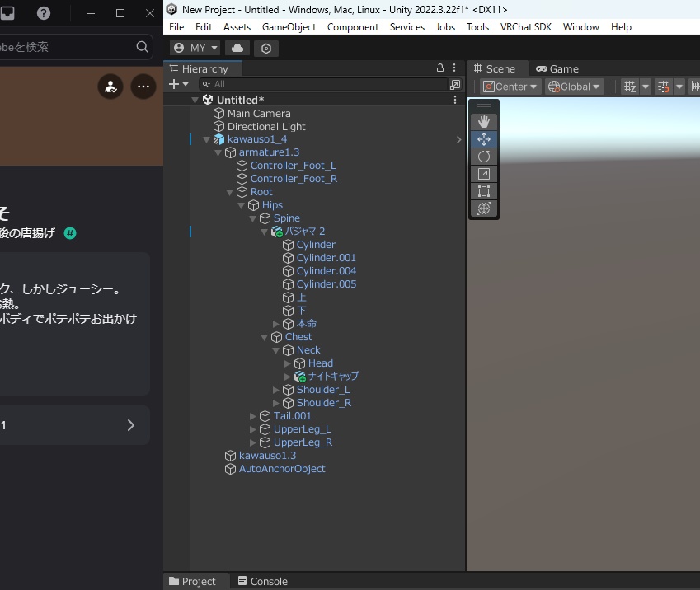Switch to the Game tab
The width and height of the screenshot is (700, 590).
tap(557, 68)
